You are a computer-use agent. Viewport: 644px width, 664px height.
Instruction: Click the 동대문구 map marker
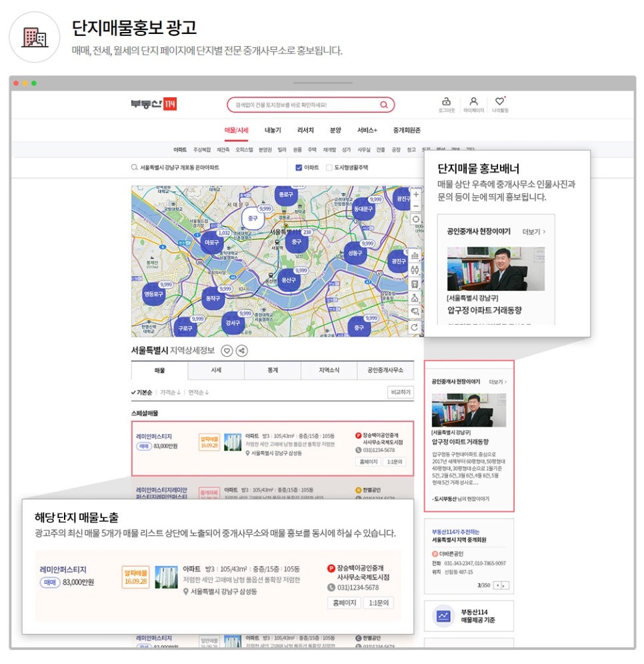click(x=363, y=209)
